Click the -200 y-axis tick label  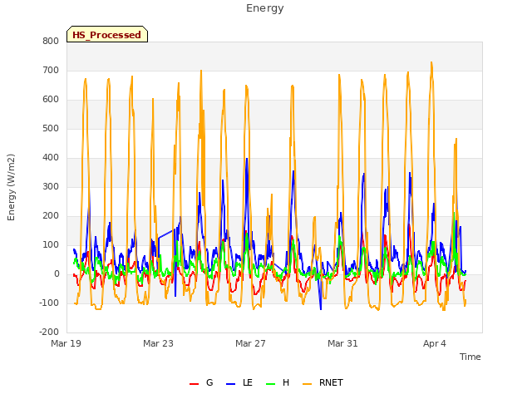coord(49,332)
